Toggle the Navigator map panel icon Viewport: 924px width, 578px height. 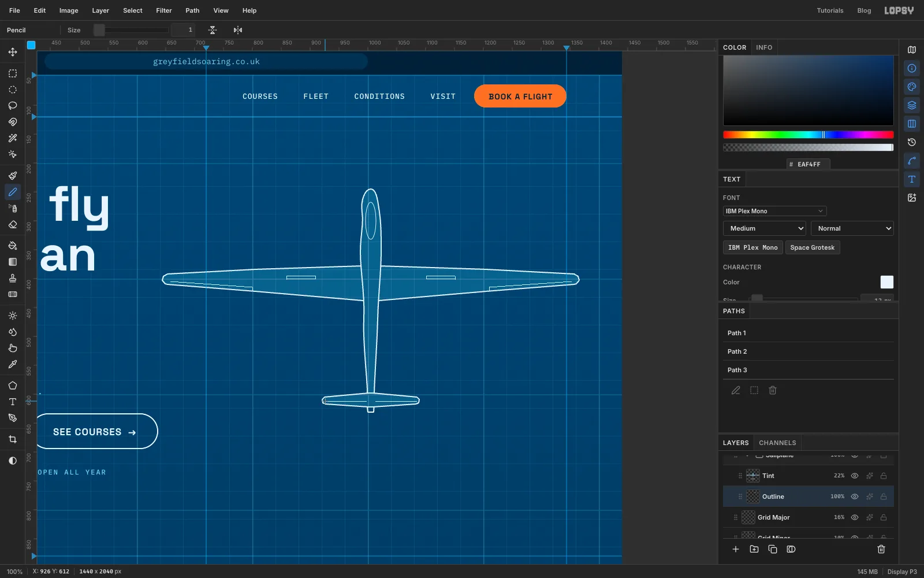[912, 50]
